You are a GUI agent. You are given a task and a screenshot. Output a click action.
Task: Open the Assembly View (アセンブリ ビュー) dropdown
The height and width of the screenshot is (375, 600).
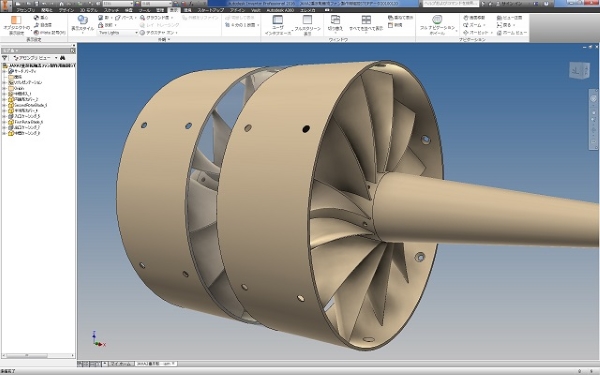pyautogui.click(x=35, y=58)
